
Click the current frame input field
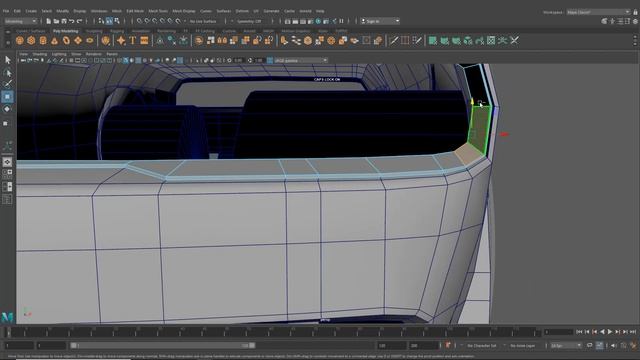pos(558,332)
